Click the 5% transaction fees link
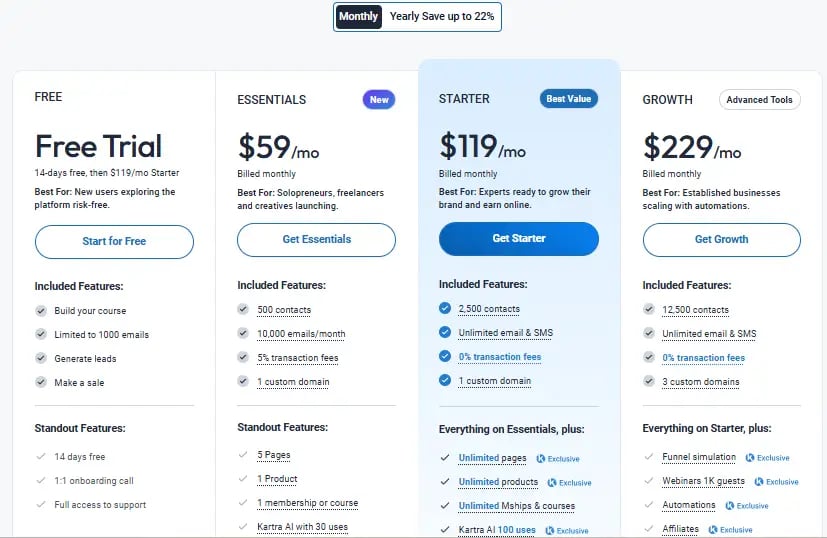 pos(297,358)
